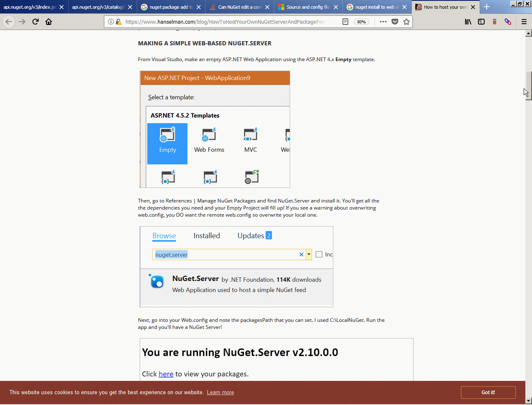Close the api.nuget.org/v3/catalog0 tab

point(130,7)
